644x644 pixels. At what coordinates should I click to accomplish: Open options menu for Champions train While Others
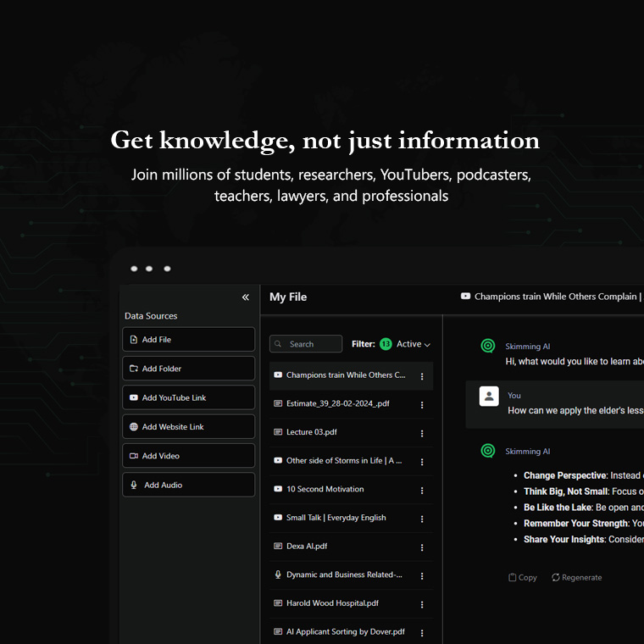[x=422, y=376]
